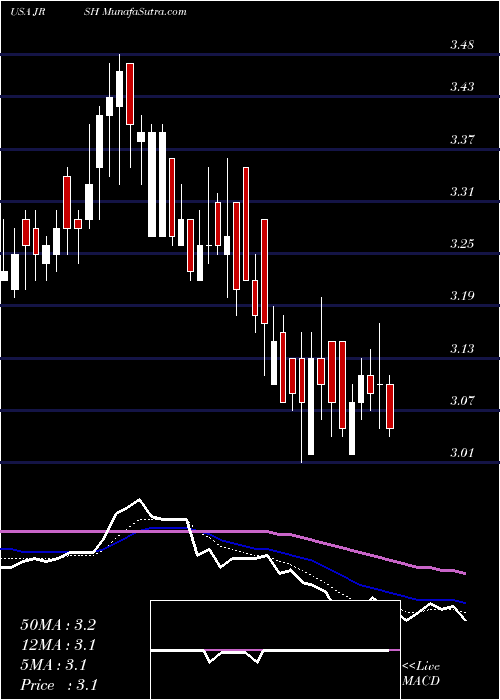Click the 3.01 price axis label

pos(462,453)
